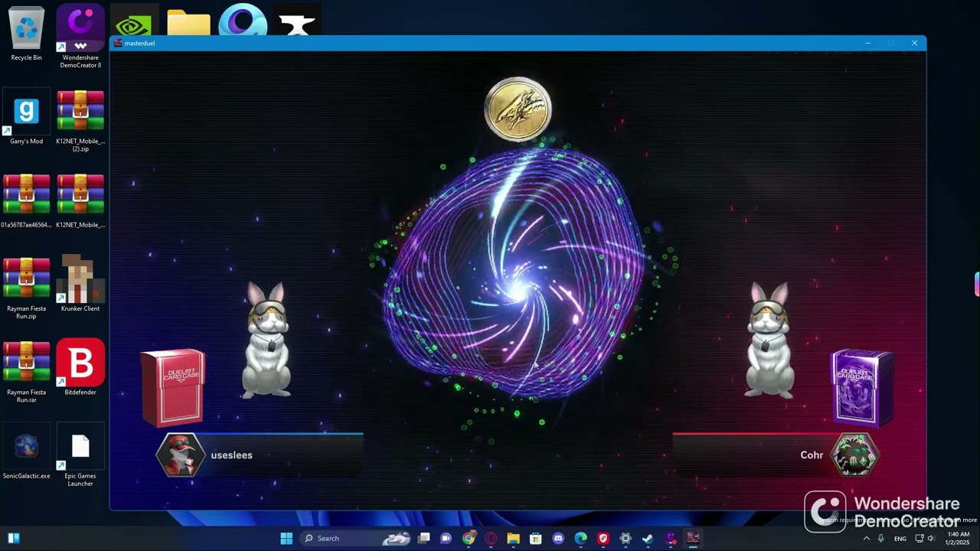Image resolution: width=980 pixels, height=551 pixels.
Task: Click the player name useslees
Action: 231,455
